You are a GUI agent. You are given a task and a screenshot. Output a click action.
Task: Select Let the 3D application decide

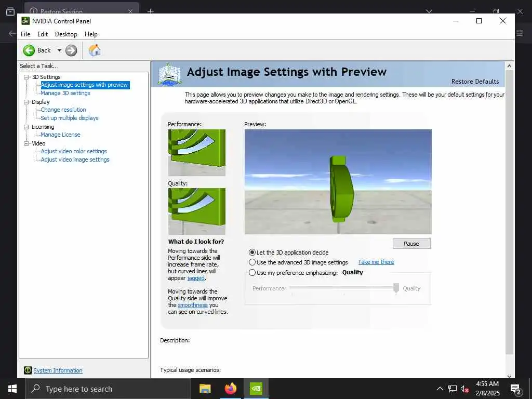(x=252, y=252)
